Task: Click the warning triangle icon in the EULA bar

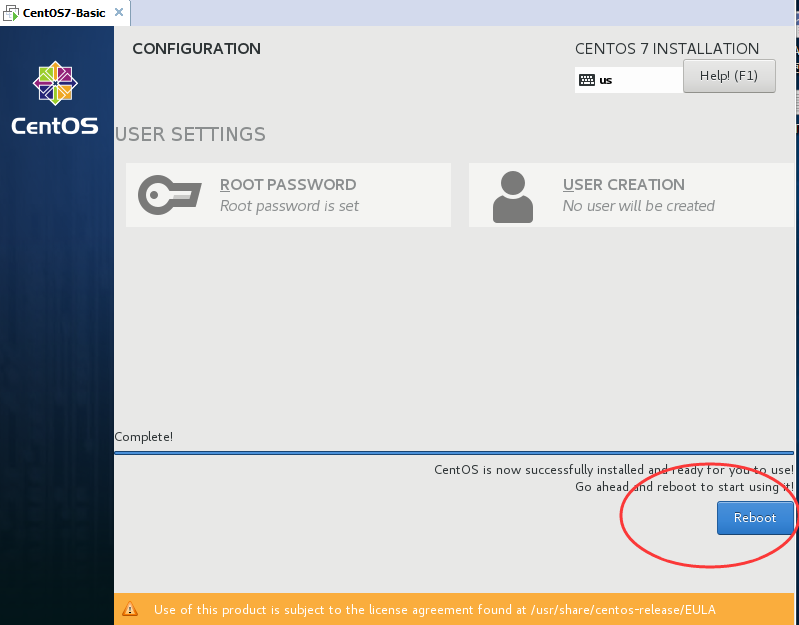Action: point(130,609)
